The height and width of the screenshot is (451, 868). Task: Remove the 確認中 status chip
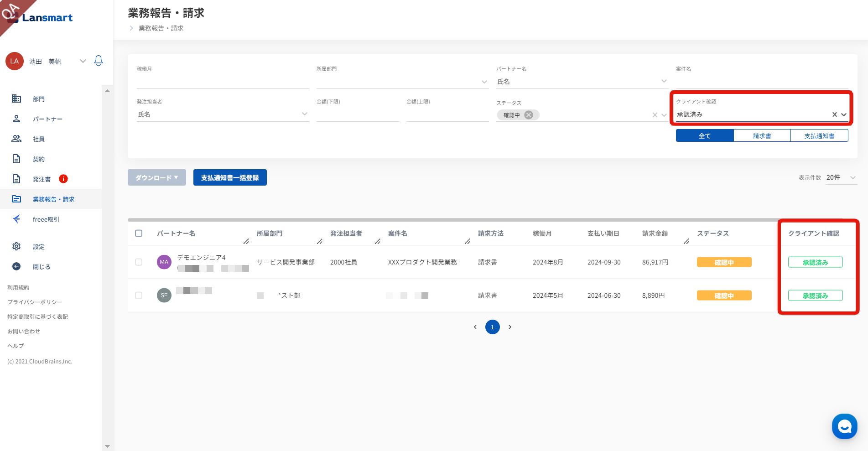point(529,115)
